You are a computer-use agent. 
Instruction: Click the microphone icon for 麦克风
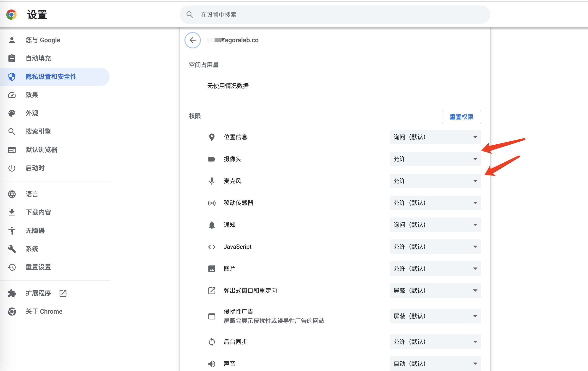point(212,181)
